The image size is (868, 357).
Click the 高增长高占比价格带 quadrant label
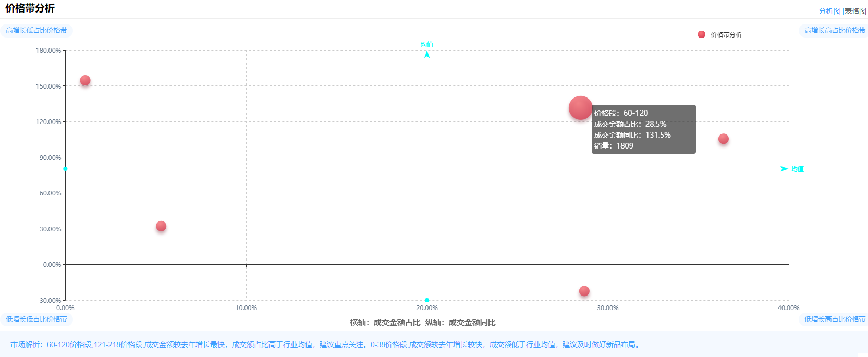click(x=834, y=30)
